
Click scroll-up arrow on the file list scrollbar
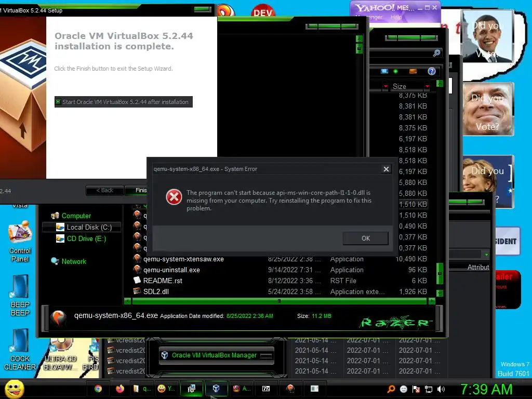(x=440, y=84)
